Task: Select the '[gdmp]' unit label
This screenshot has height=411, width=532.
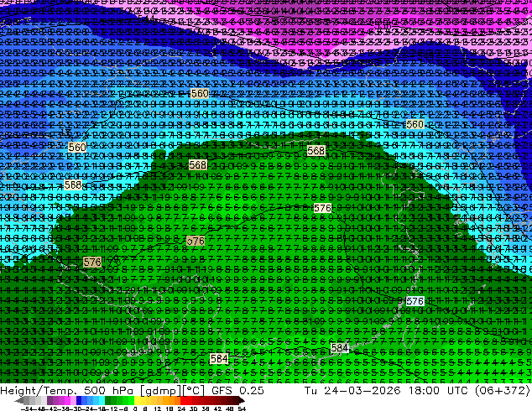Action: click(160, 391)
